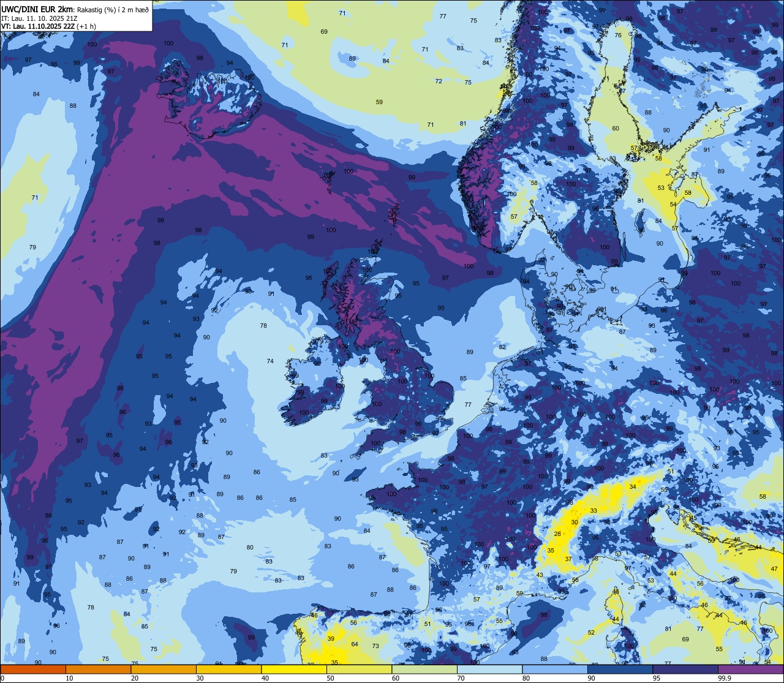The height and width of the screenshot is (683, 784).
Task: Click the "99.9" tick label under the legend
Action: [725, 678]
